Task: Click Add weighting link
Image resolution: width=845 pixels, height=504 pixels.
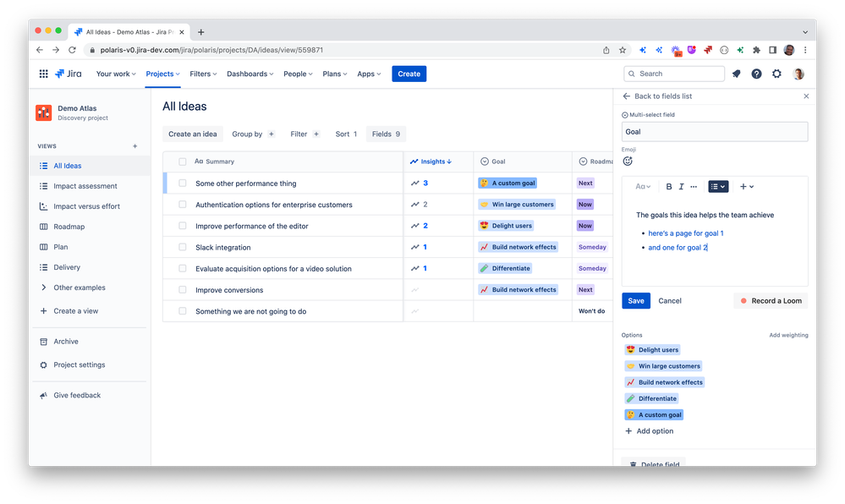Action: pyautogui.click(x=788, y=335)
